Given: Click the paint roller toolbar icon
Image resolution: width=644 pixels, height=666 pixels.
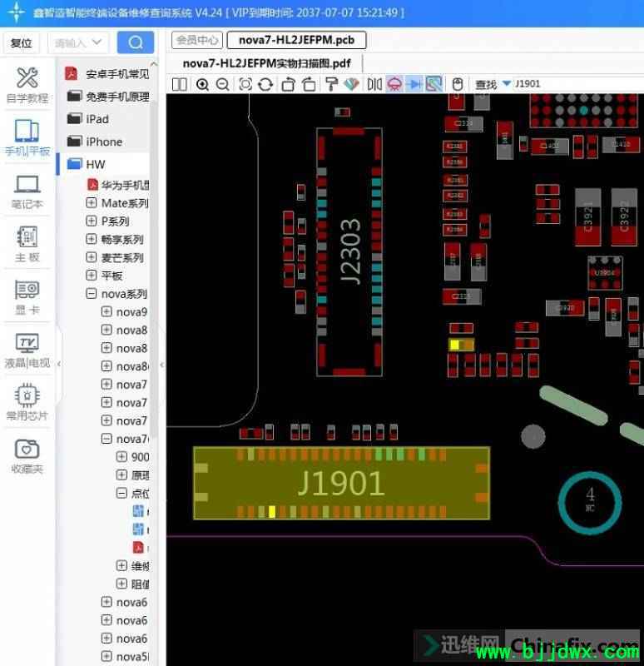Looking at the screenshot, I should (x=331, y=84).
